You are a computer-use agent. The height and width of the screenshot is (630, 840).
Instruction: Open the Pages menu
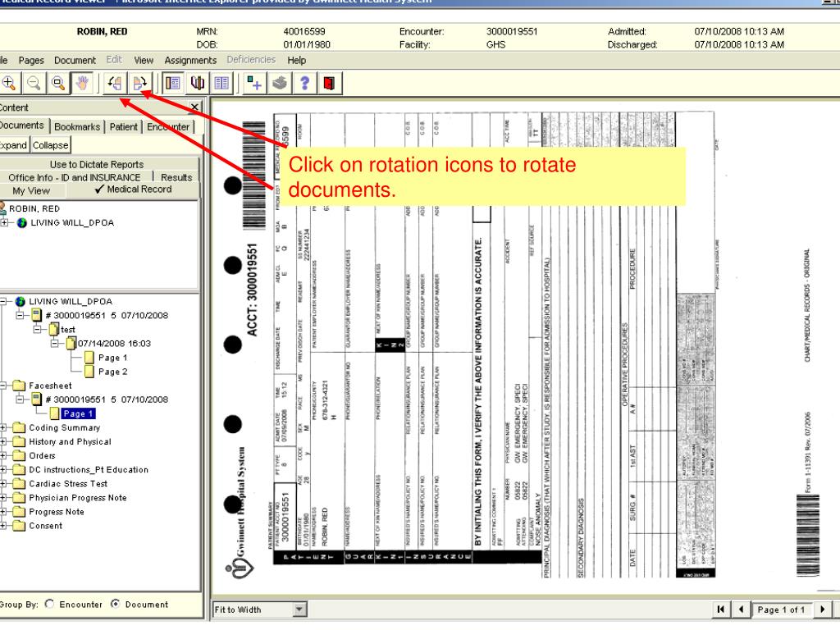(x=31, y=61)
